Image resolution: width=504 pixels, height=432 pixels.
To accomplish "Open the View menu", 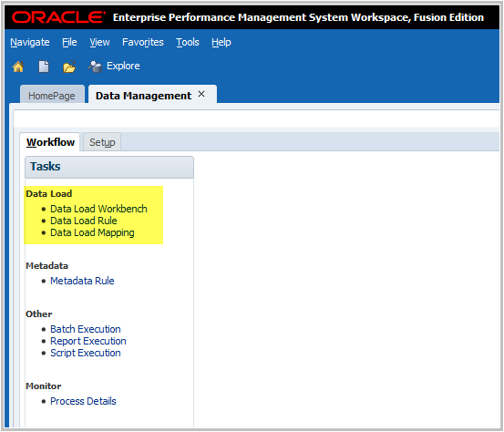I will point(99,42).
